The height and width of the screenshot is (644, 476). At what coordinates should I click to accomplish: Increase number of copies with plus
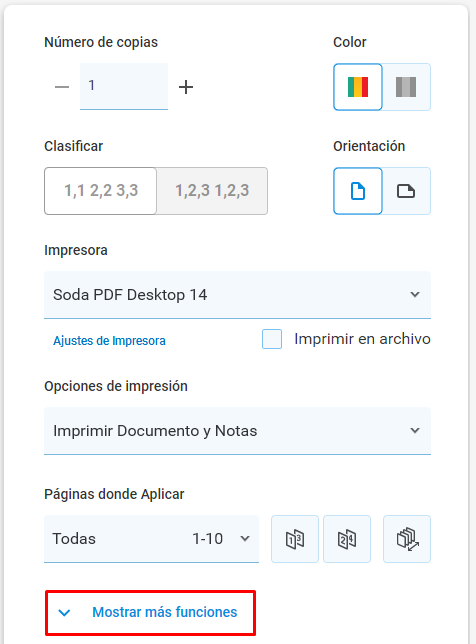click(186, 87)
